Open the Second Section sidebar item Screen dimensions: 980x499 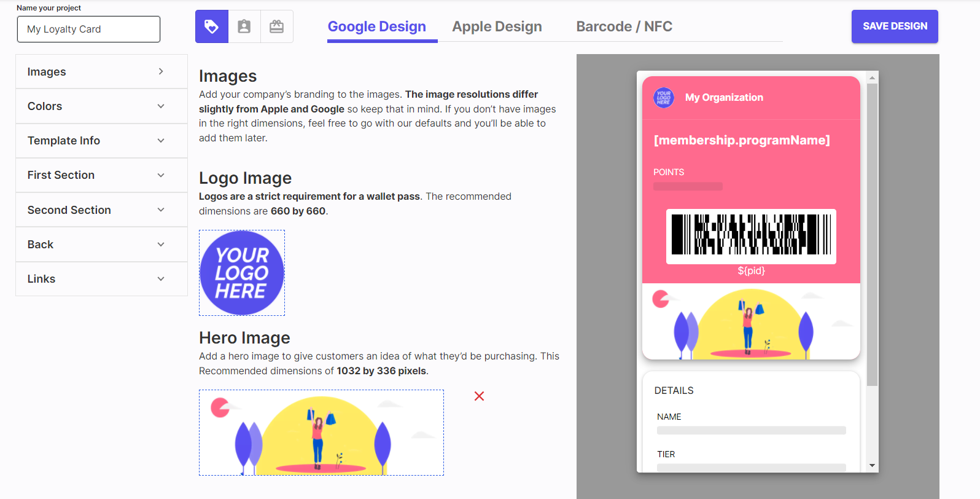coord(101,210)
